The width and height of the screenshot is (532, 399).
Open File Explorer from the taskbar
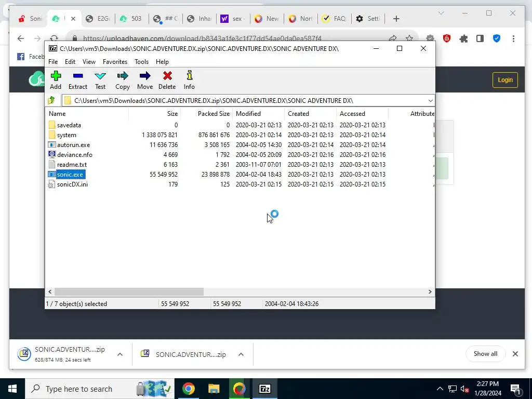pyautogui.click(x=214, y=389)
